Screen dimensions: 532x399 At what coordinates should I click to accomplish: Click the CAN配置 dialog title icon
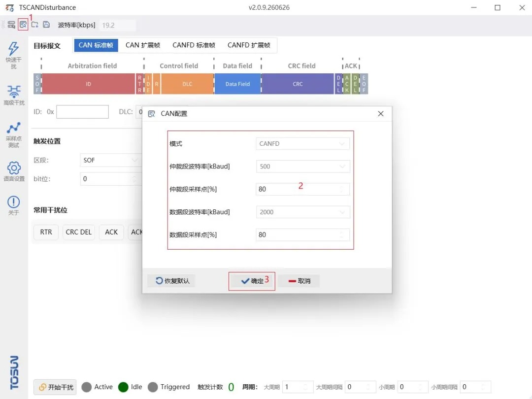152,114
